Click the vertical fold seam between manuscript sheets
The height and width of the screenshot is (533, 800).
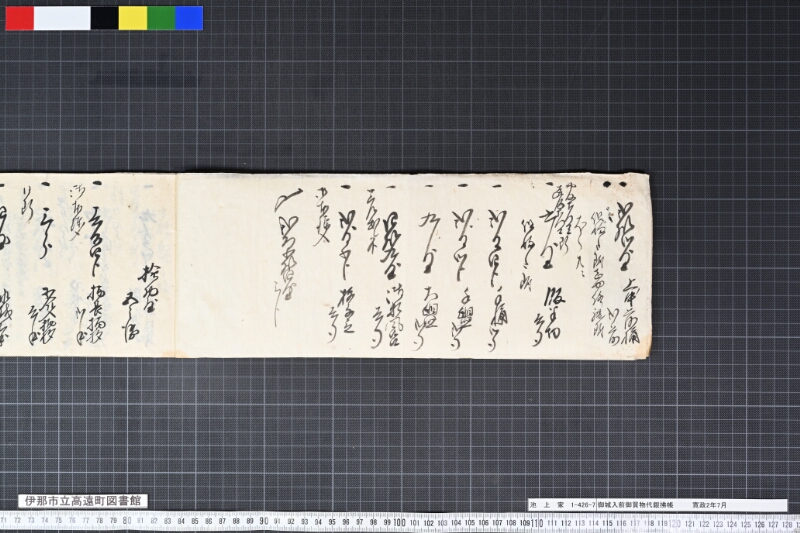pyautogui.click(x=176, y=265)
